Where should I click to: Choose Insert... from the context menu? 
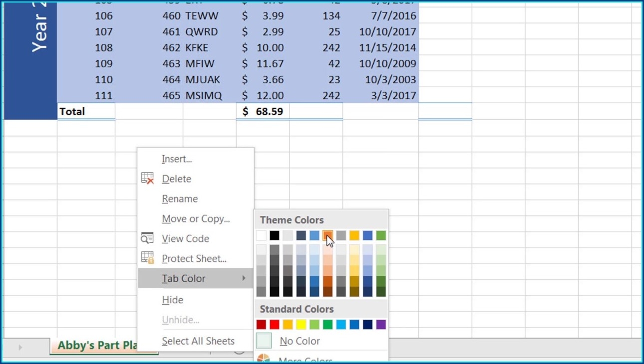177,159
